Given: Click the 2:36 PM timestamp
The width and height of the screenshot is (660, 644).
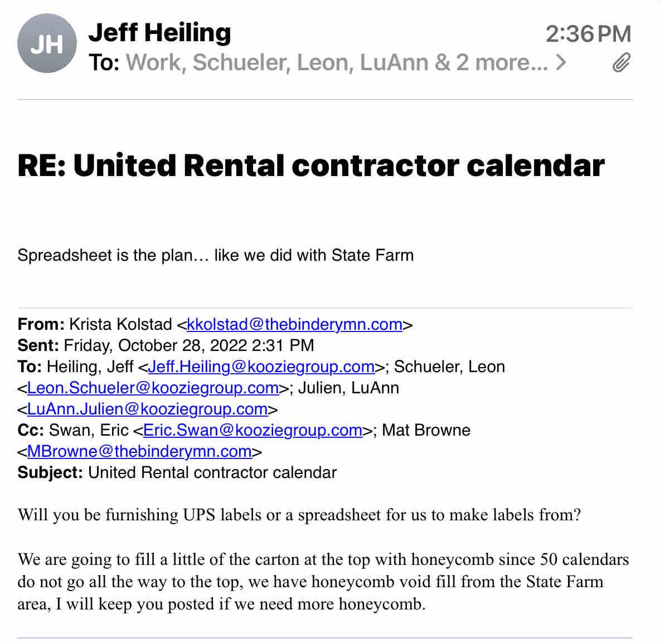Looking at the screenshot, I should tap(588, 34).
